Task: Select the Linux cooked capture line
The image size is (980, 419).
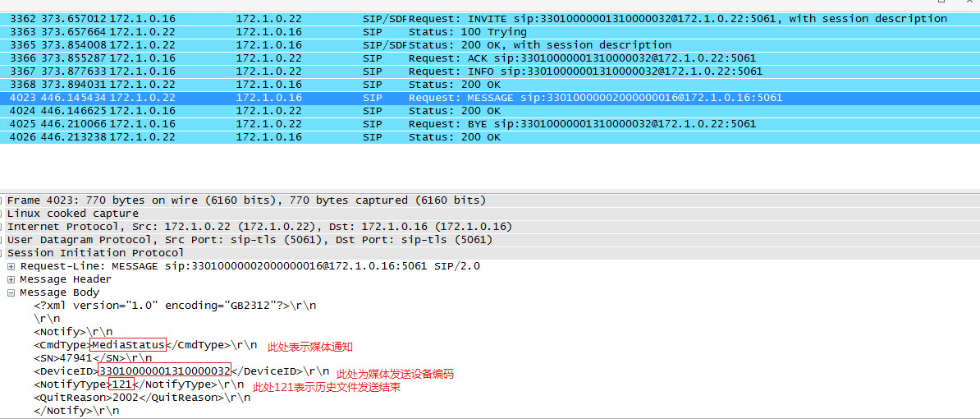Action: point(73,214)
